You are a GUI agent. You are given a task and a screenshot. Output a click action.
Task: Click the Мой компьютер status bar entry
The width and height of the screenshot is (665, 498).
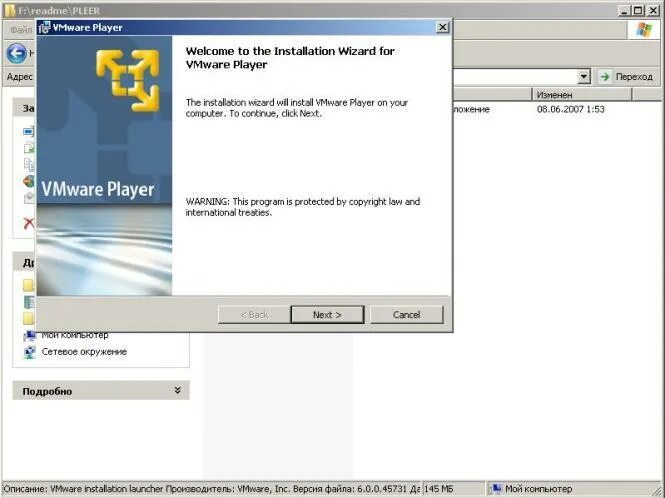point(538,489)
